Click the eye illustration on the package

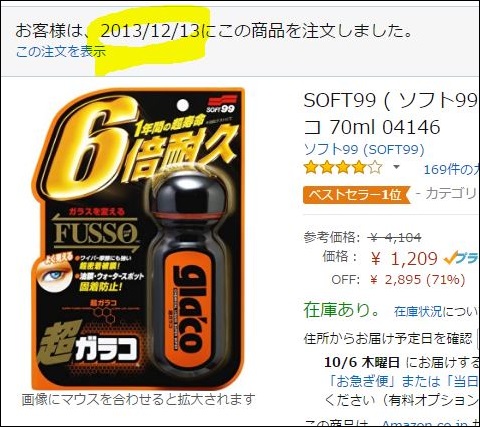coord(55,274)
